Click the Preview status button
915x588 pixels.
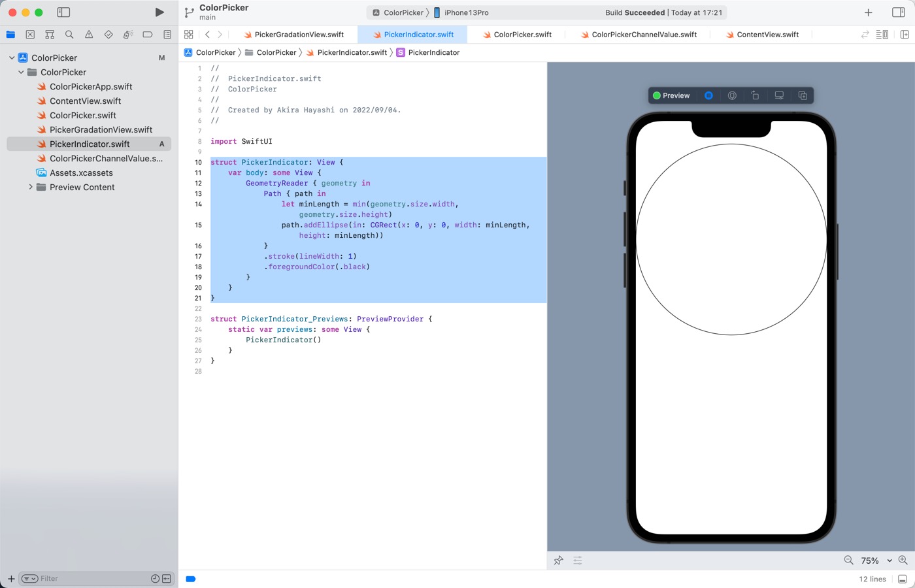pos(671,95)
